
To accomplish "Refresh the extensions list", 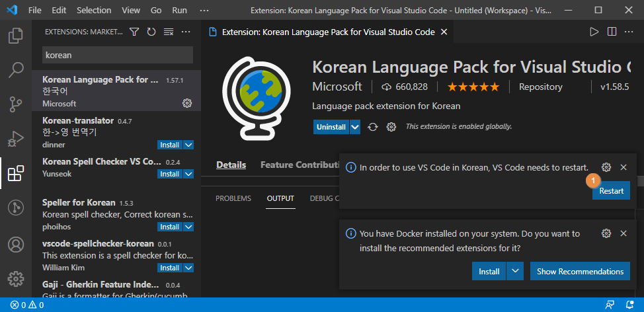I will point(151,32).
